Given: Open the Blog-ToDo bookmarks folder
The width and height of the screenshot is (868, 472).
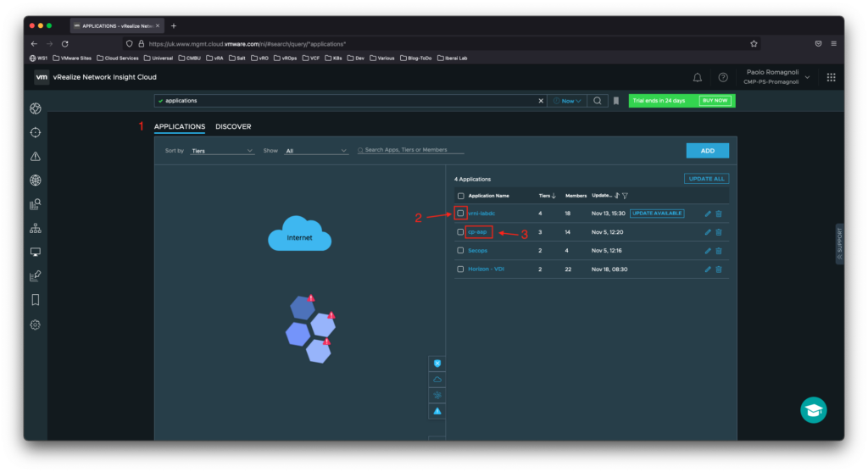Looking at the screenshot, I should tap(415, 58).
